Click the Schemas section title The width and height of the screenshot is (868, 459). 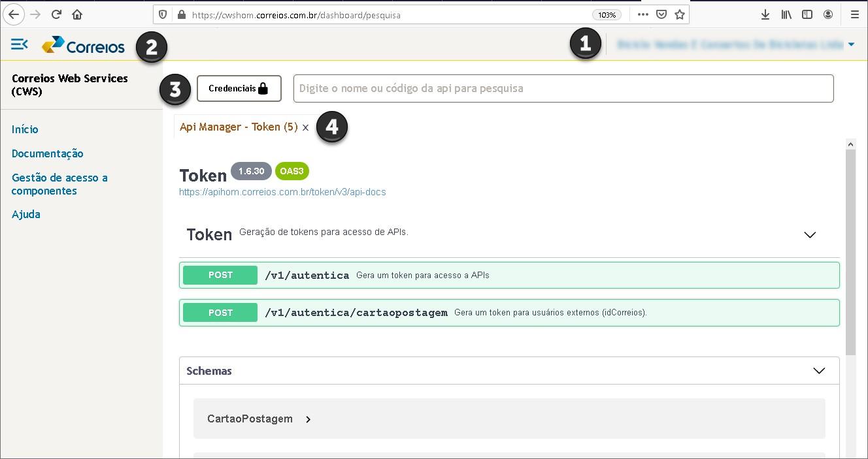pos(209,371)
